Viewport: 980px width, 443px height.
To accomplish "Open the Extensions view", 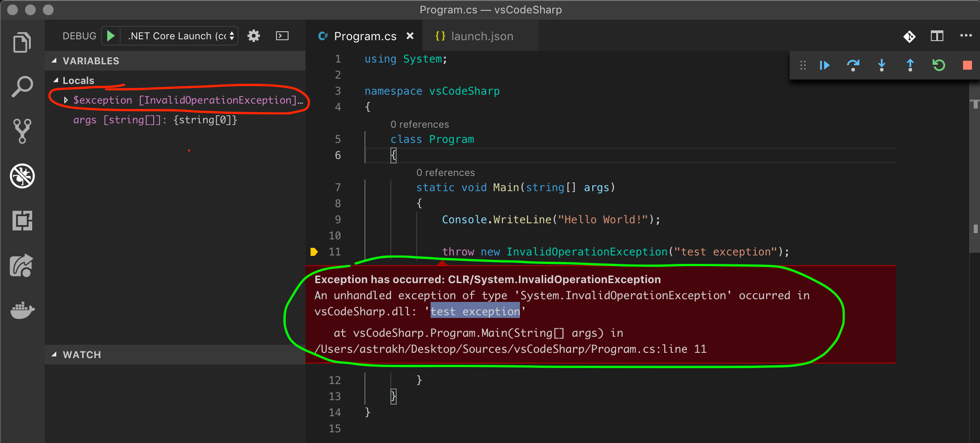I will (x=22, y=220).
